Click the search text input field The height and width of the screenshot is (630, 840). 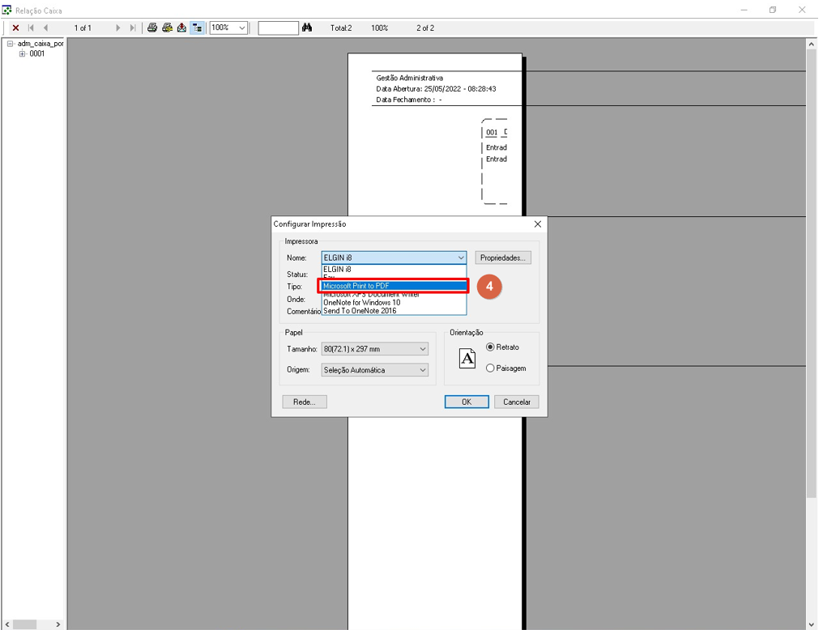(x=278, y=28)
